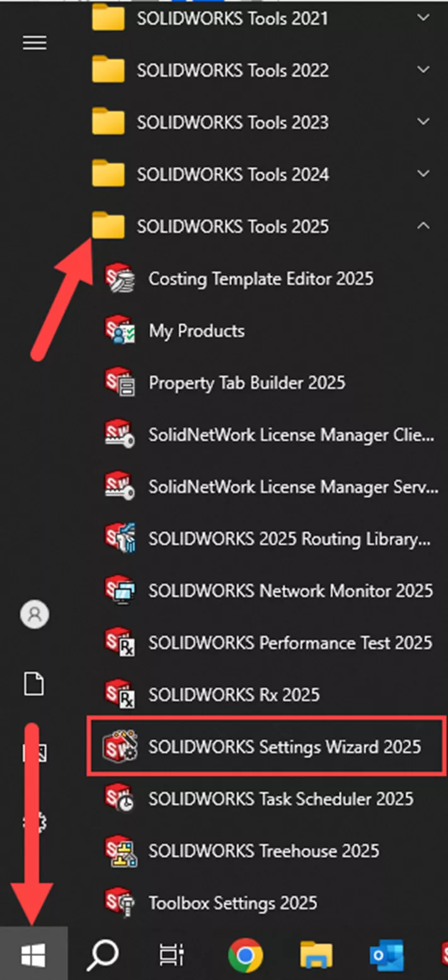This screenshot has height=980, width=448.
Task: Expand SOLIDWORKS Tools 2021 folder
Action: [x=233, y=18]
